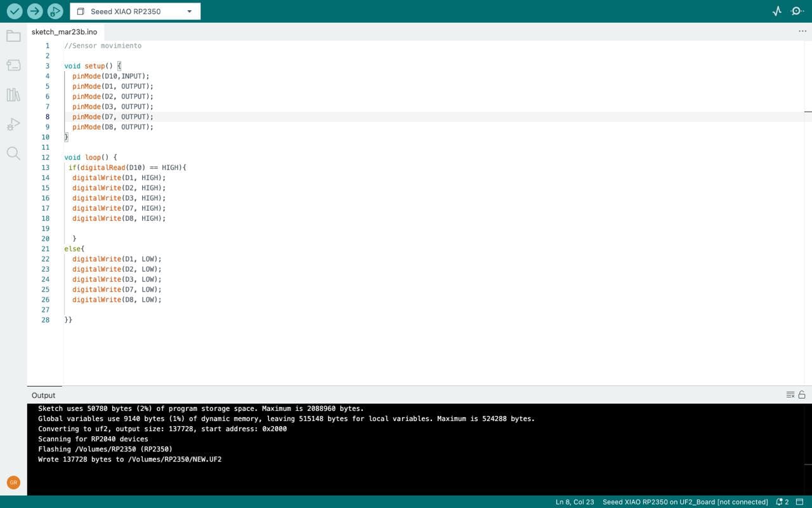Clear the Output panel contents
The image size is (812, 508).
click(790, 395)
